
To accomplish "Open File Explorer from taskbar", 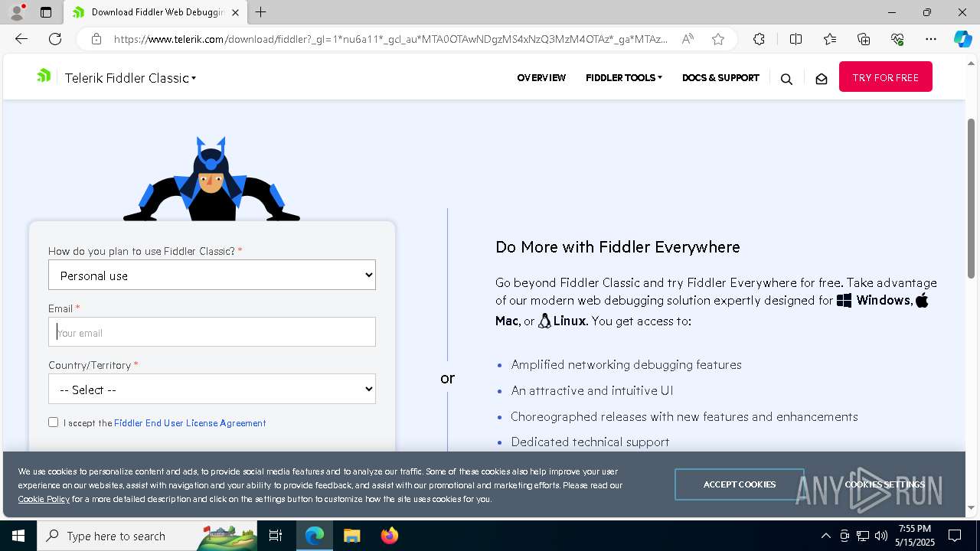I will [x=351, y=536].
